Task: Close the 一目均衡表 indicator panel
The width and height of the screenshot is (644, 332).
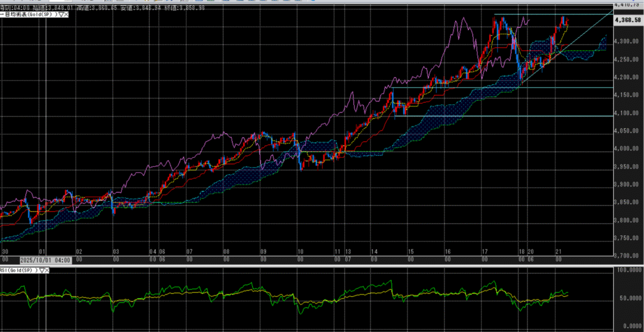Action: 66,14
